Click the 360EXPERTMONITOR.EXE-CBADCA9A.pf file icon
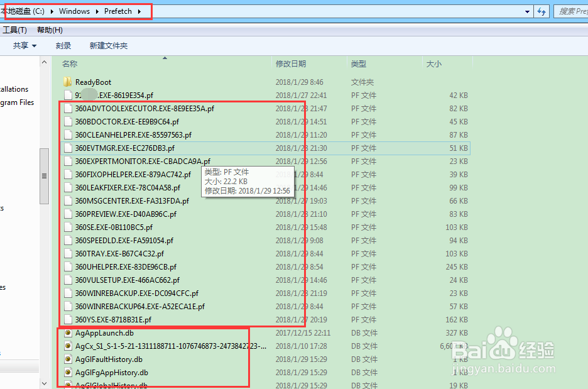Viewport: 588px width, 389px height. [68, 162]
